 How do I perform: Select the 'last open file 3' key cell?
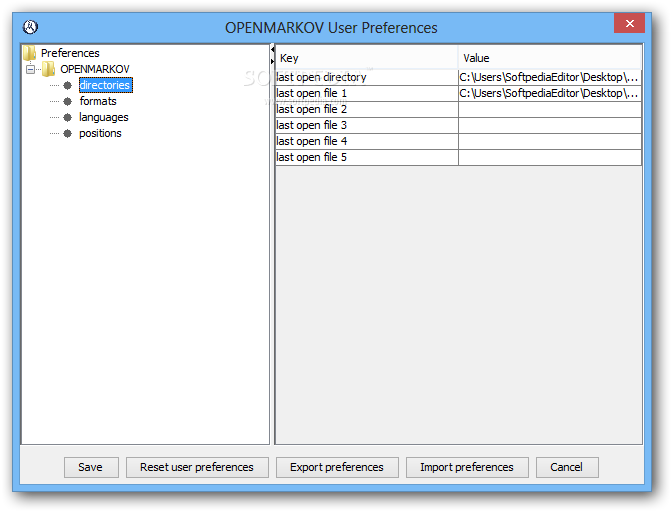(x=367, y=125)
